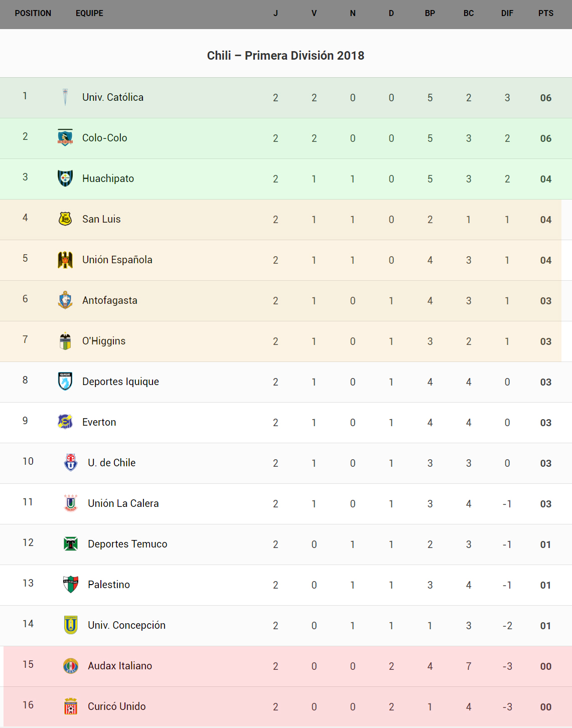This screenshot has width=572, height=728.
Task: Click the San Luis yellow crest
Action: 65,219
